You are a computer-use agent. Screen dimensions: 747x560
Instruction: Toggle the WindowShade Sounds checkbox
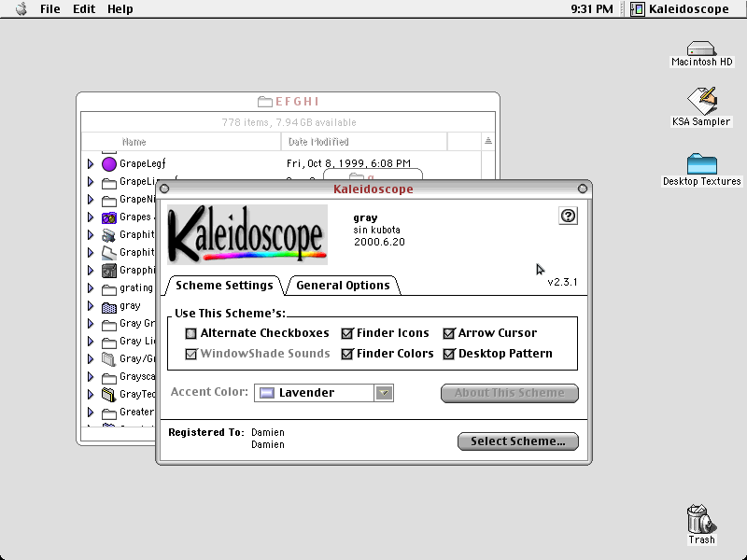coord(191,354)
